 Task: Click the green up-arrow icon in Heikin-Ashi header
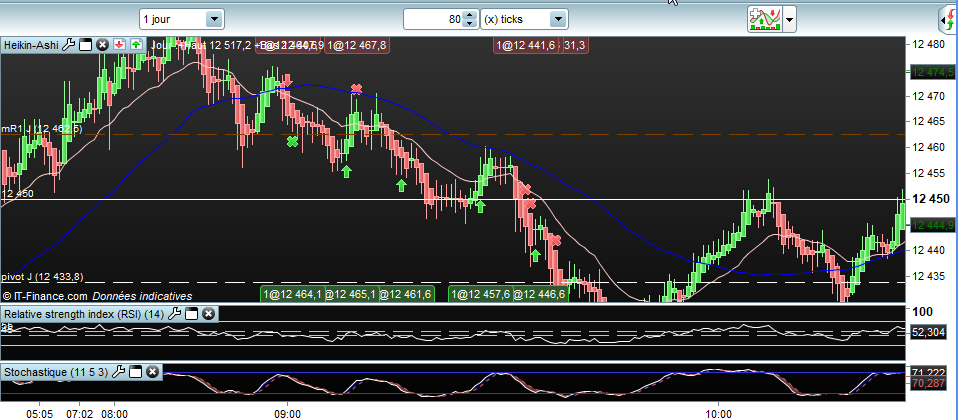(x=136, y=45)
